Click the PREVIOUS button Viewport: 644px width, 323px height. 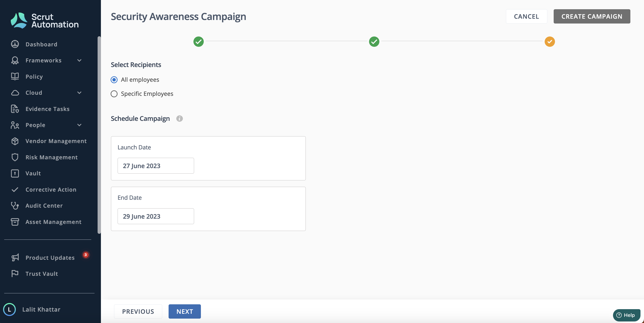(138, 311)
